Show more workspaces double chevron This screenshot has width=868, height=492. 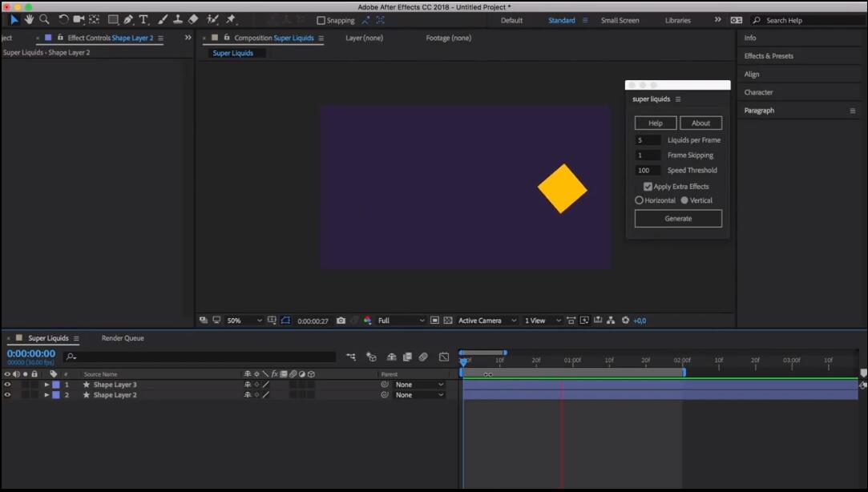point(717,20)
